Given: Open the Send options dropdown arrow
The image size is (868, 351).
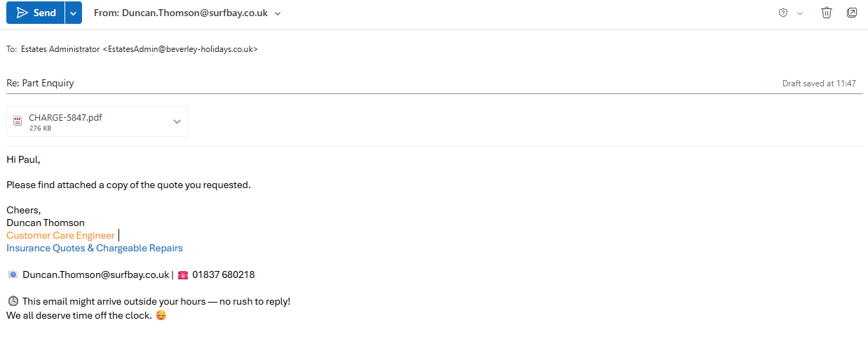Looking at the screenshot, I should (73, 13).
